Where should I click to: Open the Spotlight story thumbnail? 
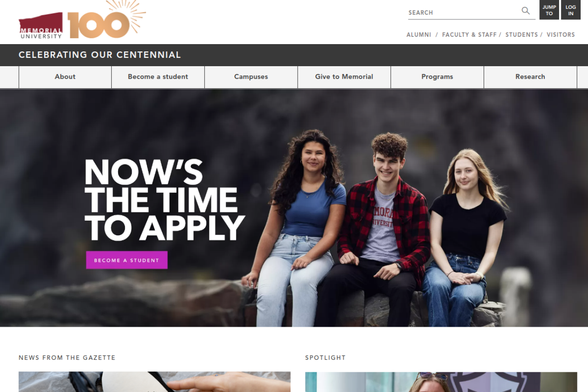tap(441, 382)
